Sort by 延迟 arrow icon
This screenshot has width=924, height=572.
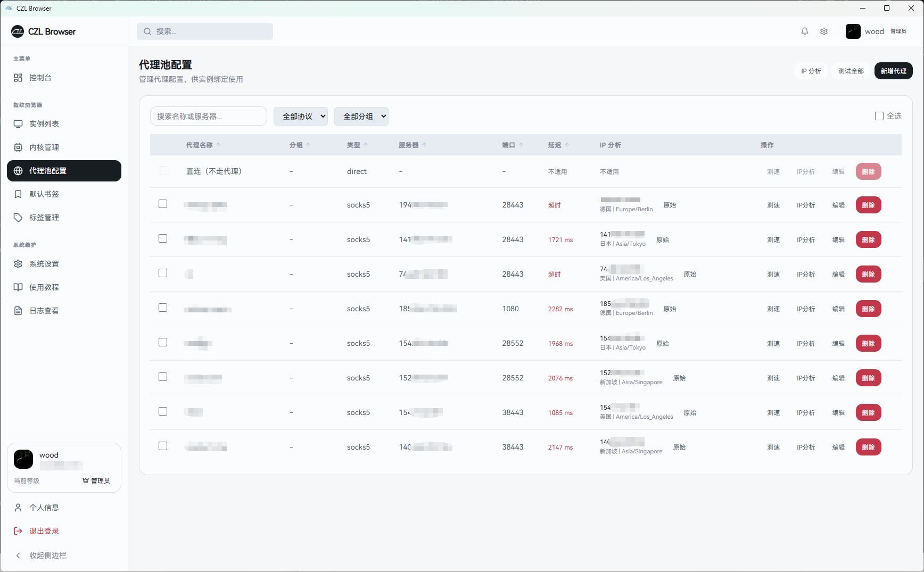tap(567, 145)
